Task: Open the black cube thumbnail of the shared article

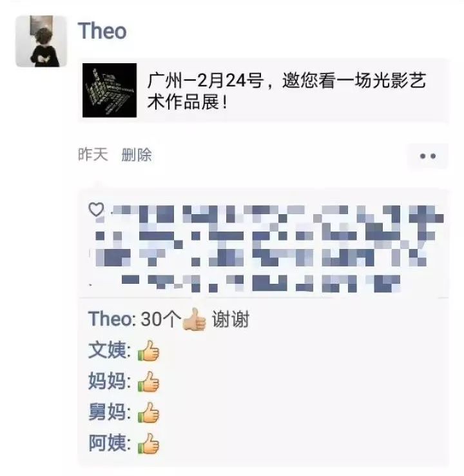Action: pos(110,90)
